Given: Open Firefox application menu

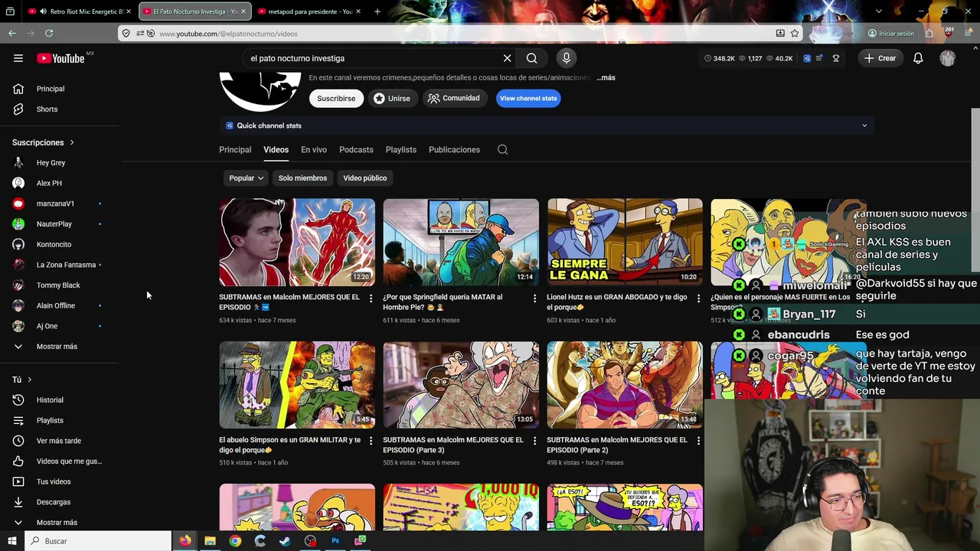Looking at the screenshot, I should click(967, 33).
